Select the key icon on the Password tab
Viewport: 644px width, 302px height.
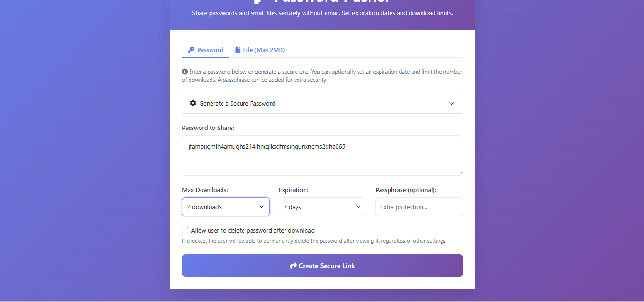[x=191, y=50]
